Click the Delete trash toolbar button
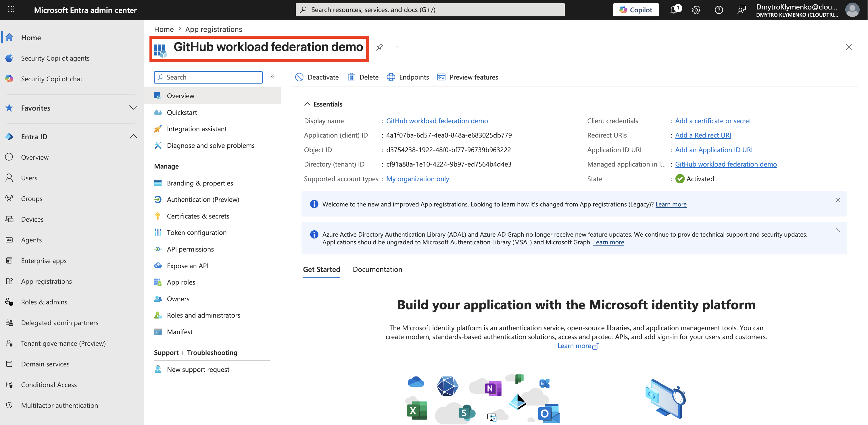This screenshot has height=425, width=868. point(363,77)
